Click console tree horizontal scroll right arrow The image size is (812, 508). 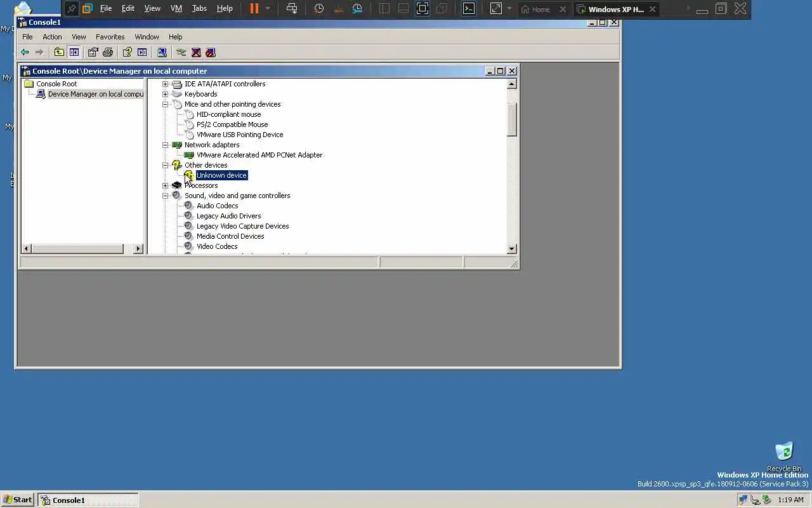[138, 249]
